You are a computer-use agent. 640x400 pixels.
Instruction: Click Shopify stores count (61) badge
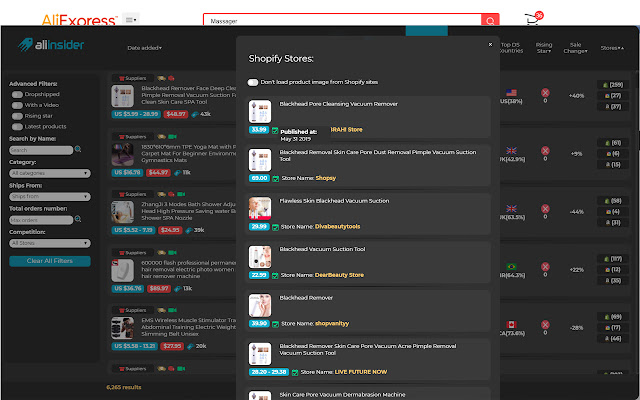tap(613, 143)
